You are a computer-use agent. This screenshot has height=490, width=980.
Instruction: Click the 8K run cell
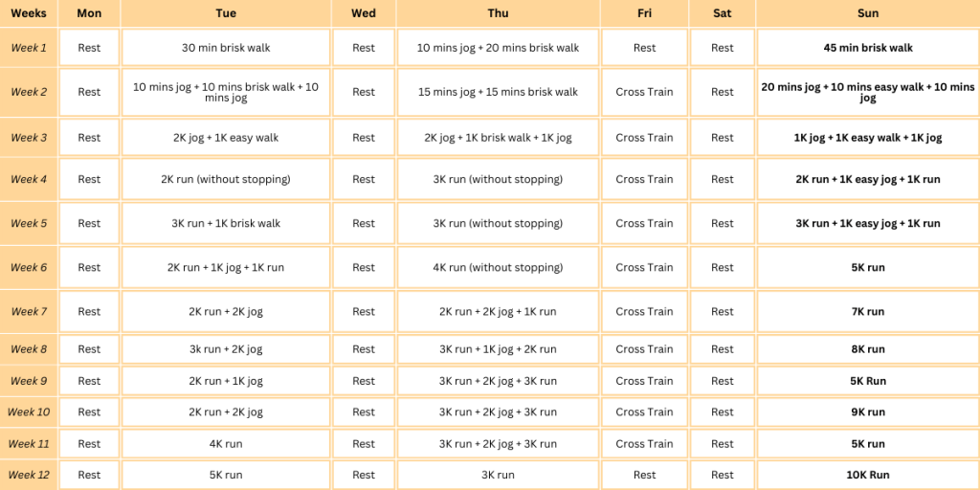[867, 349]
